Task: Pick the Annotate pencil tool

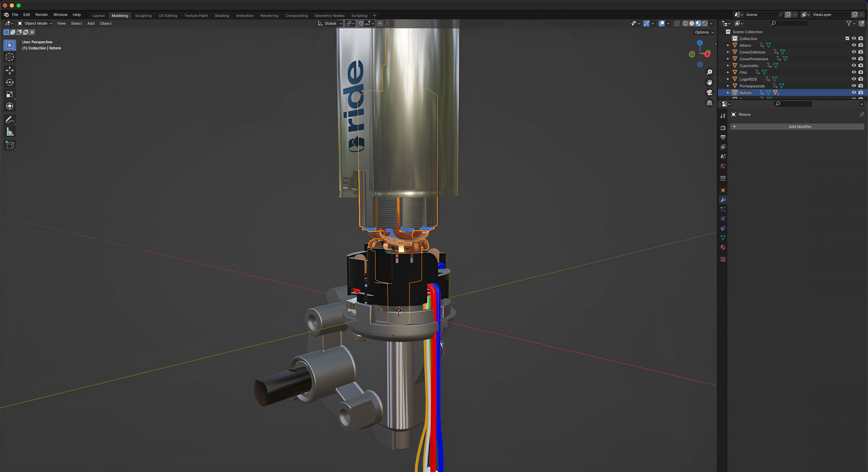Action: (x=10, y=120)
